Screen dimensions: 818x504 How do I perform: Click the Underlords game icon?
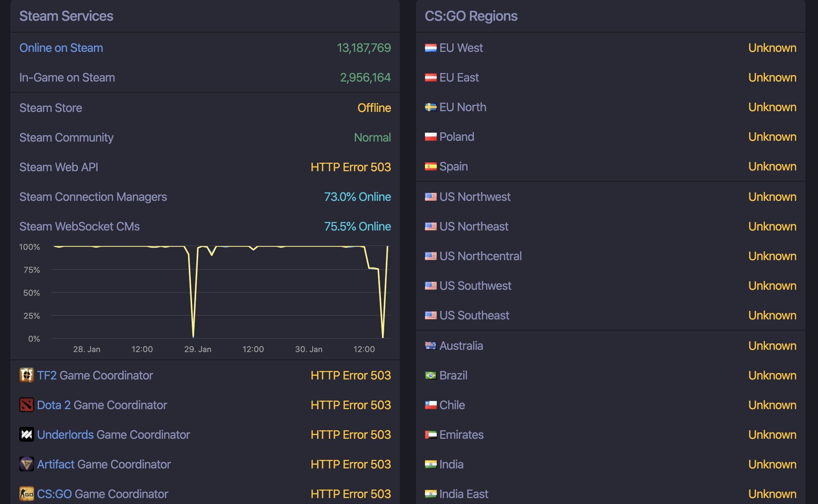(26, 434)
